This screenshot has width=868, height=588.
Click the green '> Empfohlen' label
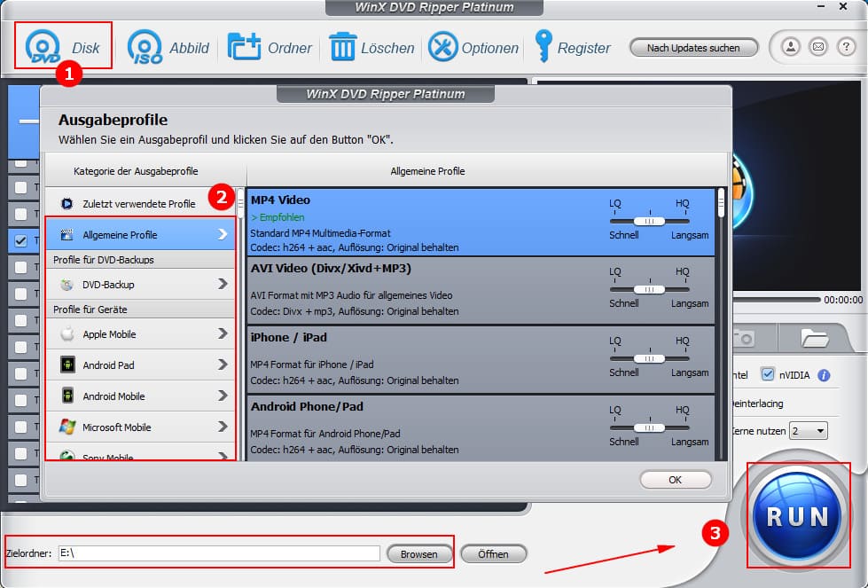(278, 217)
